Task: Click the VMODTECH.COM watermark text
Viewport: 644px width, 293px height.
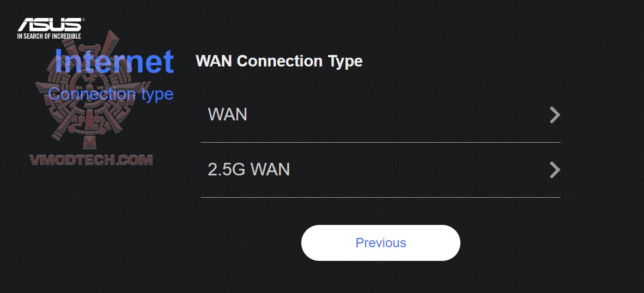Action: 91,160
